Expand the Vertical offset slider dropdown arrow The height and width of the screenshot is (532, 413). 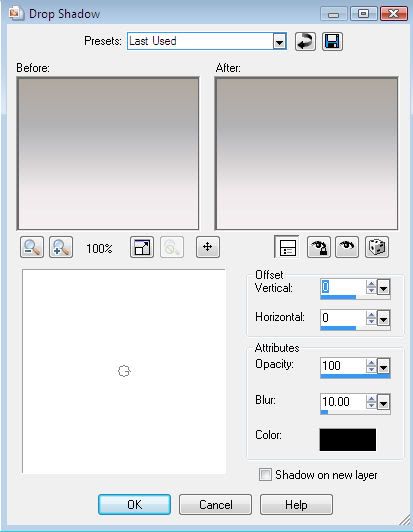pyautogui.click(x=383, y=288)
